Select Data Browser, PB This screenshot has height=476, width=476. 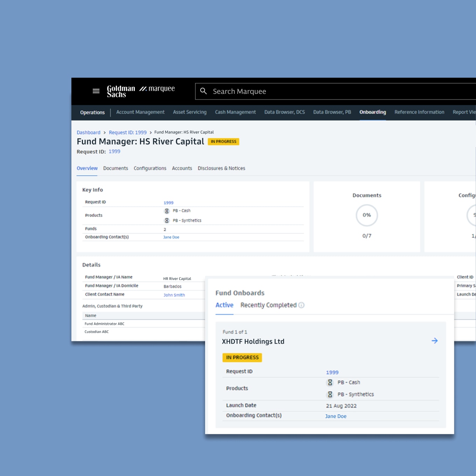pos(332,112)
